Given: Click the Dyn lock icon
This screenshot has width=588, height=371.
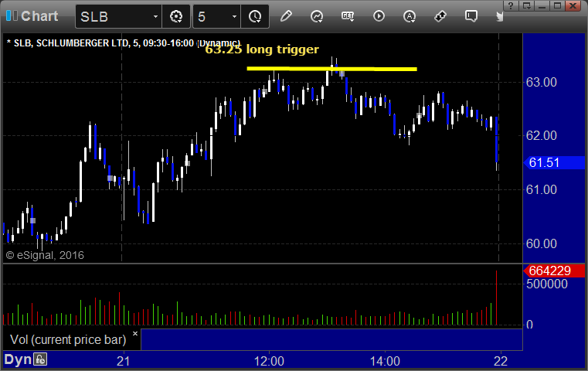Looking at the screenshot, I should pyautogui.click(x=40, y=359).
